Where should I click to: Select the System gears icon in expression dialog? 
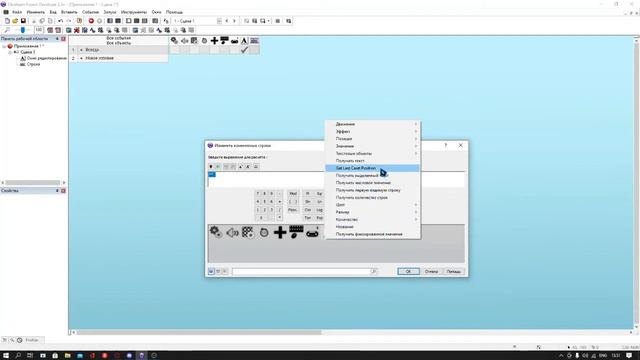pyautogui.click(x=216, y=232)
